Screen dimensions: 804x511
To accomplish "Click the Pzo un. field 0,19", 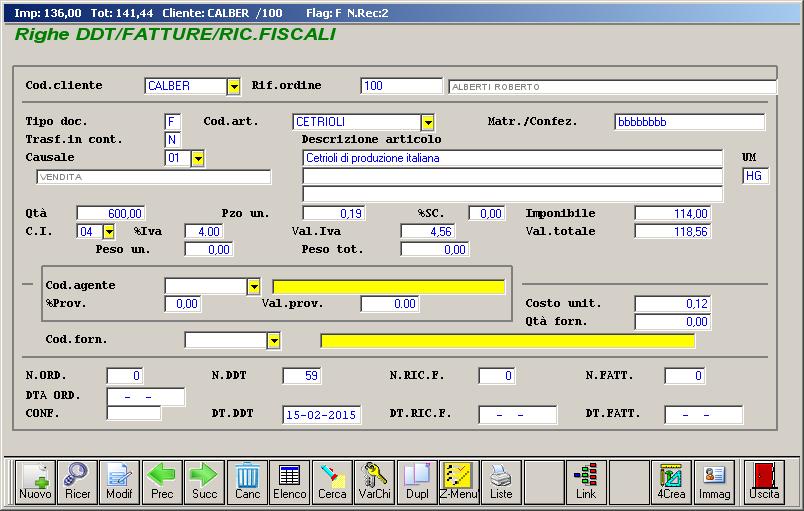I will pyautogui.click(x=333, y=213).
